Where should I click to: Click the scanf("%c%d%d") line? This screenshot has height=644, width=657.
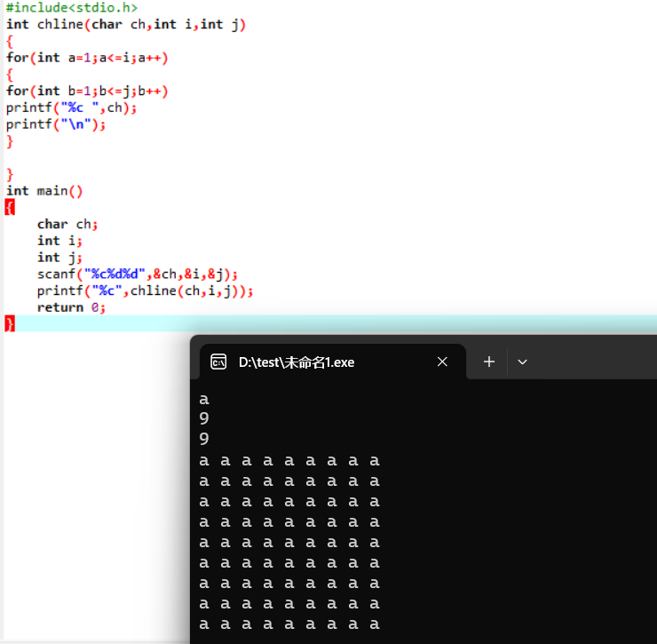pyautogui.click(x=138, y=274)
